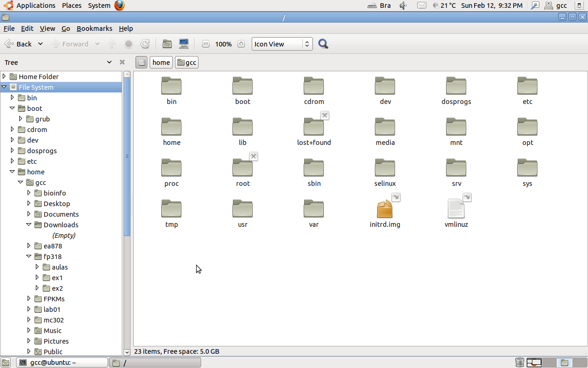Expand the bin tree node
The width and height of the screenshot is (588, 368).
12,98
